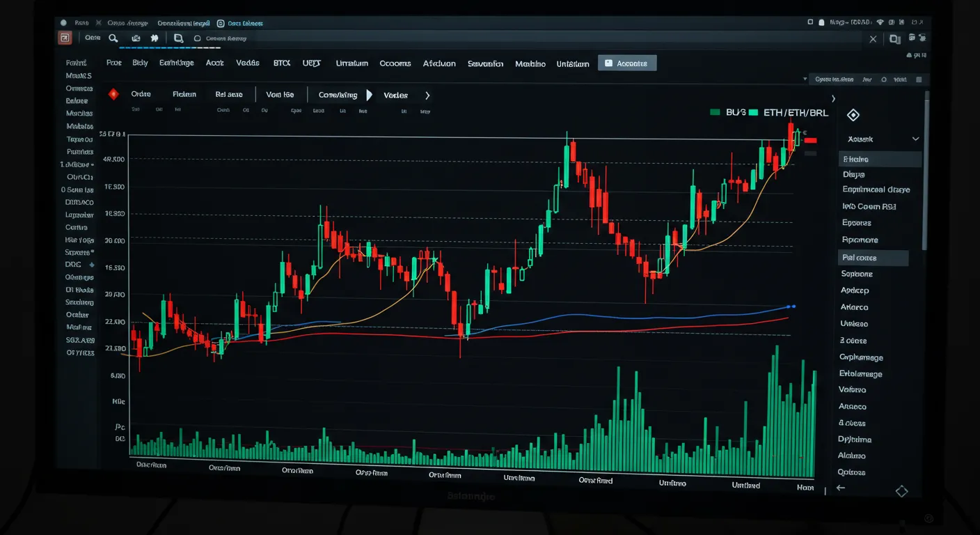
Task: Click the red diamond indicator icon
Action: pyautogui.click(x=113, y=93)
